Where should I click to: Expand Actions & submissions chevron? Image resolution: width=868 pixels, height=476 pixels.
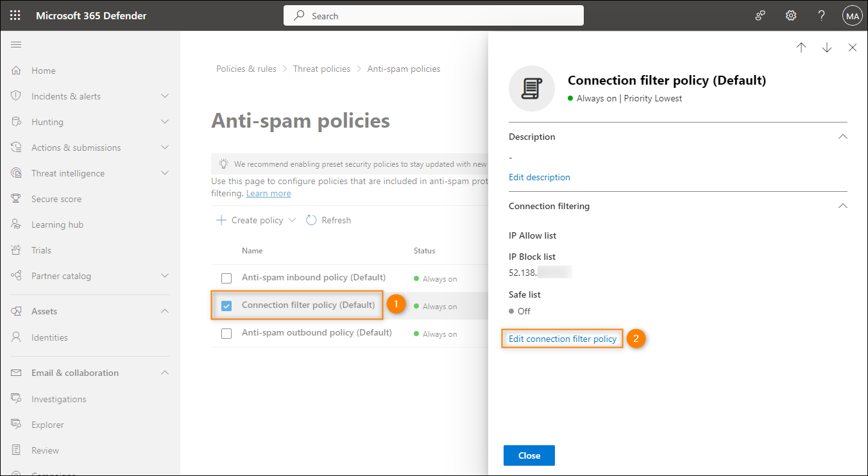pyautogui.click(x=165, y=148)
